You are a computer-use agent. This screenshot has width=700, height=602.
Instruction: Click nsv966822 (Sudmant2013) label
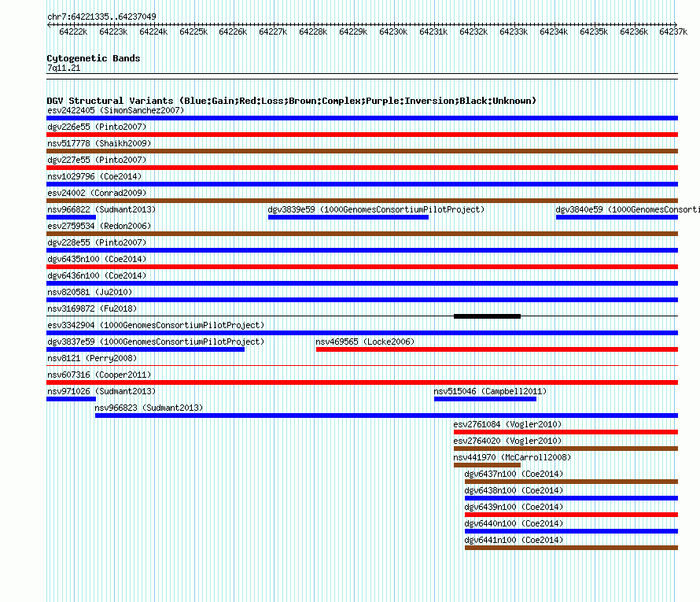pos(101,209)
